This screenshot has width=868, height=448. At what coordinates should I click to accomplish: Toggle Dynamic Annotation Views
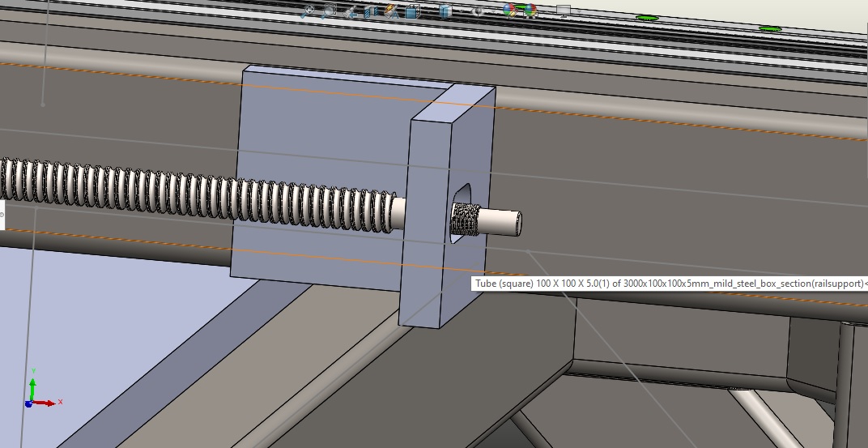click(392, 11)
